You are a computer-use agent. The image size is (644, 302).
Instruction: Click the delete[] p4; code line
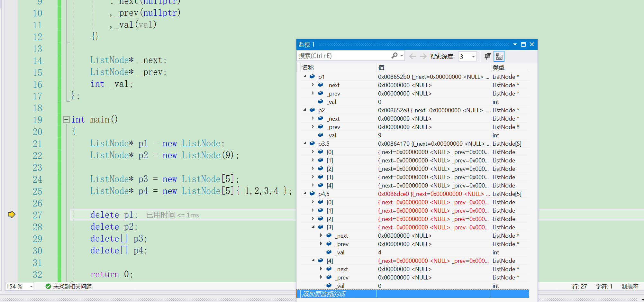pyautogui.click(x=119, y=250)
